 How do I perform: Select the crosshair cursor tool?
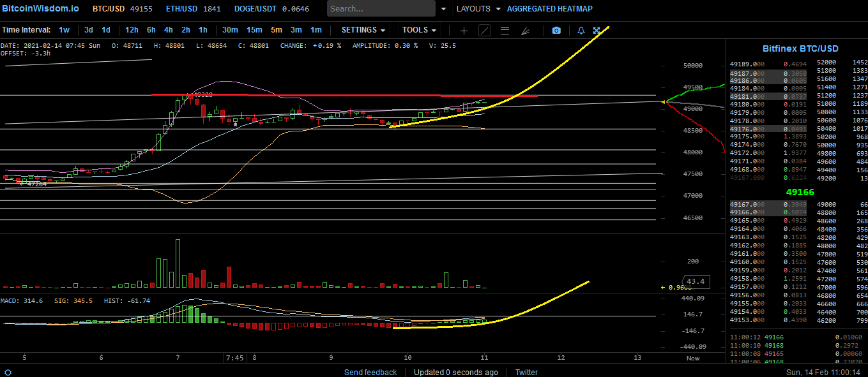pyautogui.click(x=464, y=31)
